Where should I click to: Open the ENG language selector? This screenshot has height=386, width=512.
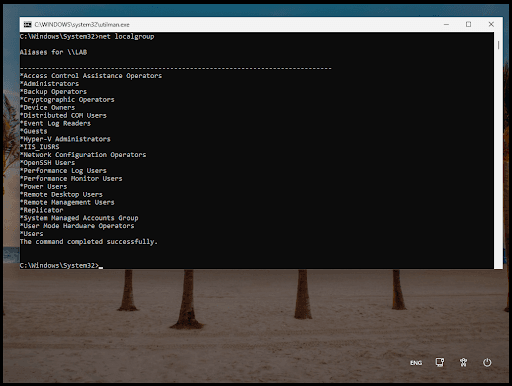coord(416,363)
